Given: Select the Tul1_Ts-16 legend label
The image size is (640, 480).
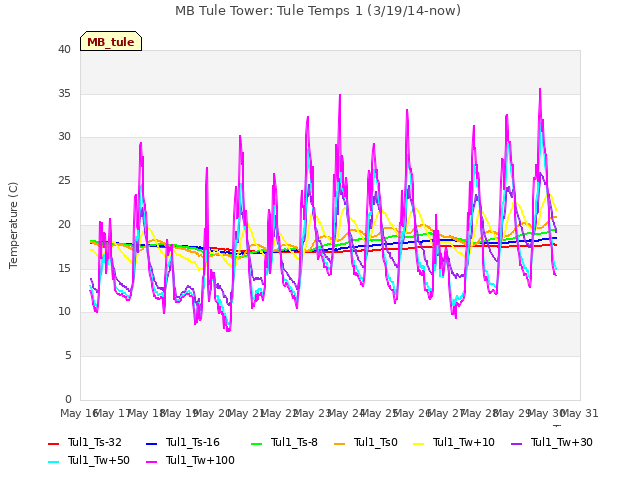Looking at the screenshot, I should click(x=193, y=442).
